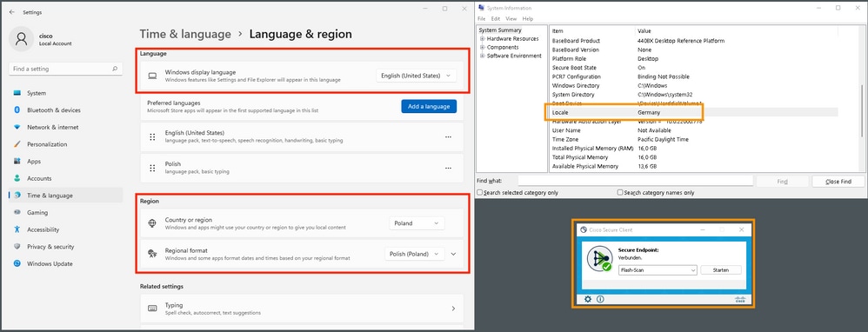The height and width of the screenshot is (332, 868).
Task: Open Cisco Secure Client settings gear
Action: click(x=588, y=299)
